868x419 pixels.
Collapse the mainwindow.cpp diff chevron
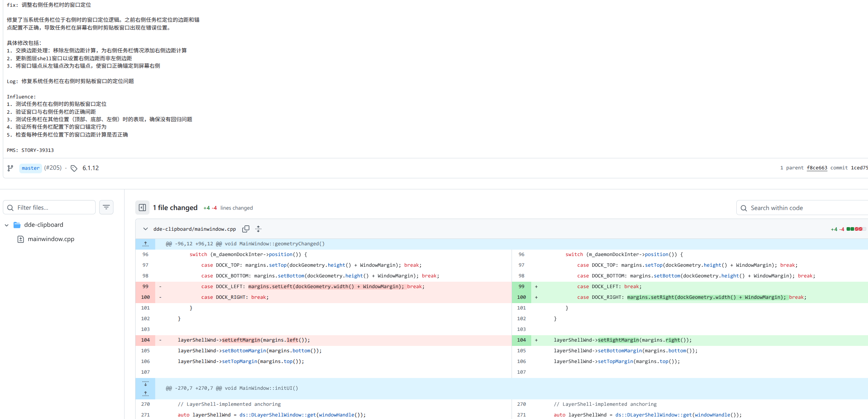pos(145,229)
